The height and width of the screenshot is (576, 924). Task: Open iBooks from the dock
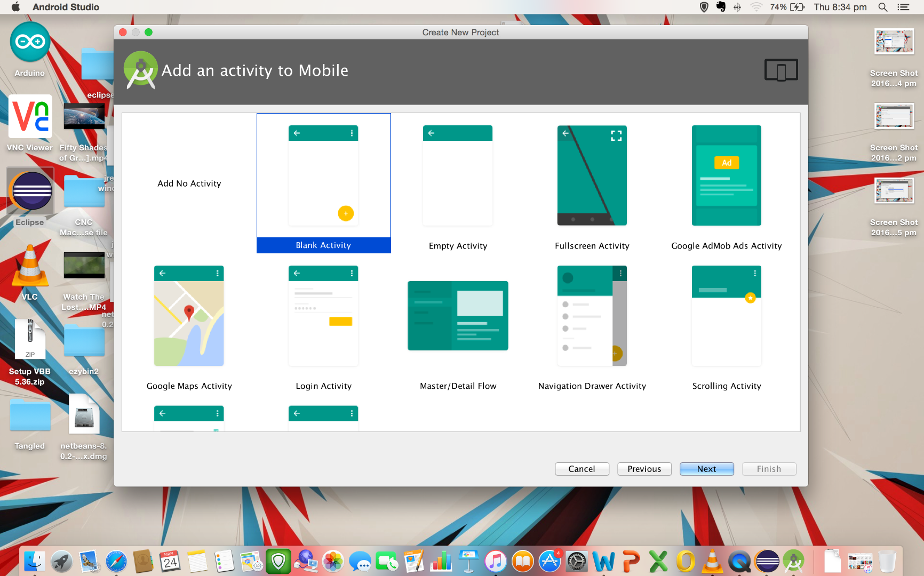523,561
